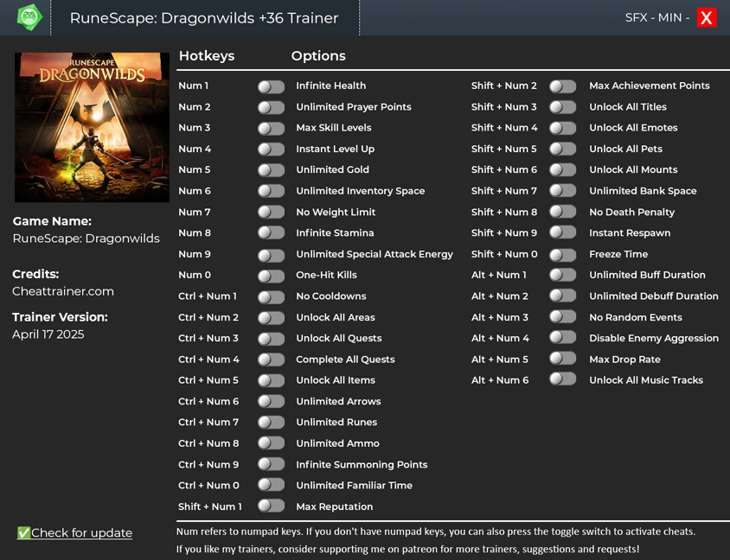Activate Unlock All Pets switch
730x560 pixels.
[563, 150]
